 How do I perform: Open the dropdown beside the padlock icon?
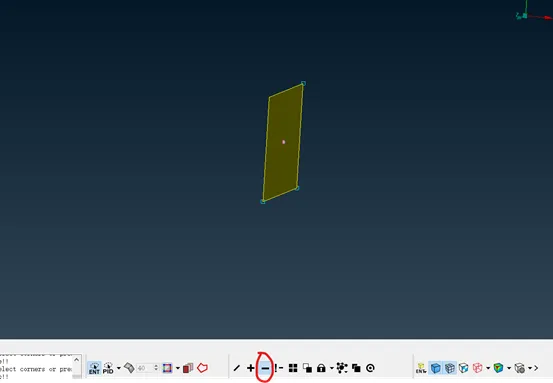332,368
